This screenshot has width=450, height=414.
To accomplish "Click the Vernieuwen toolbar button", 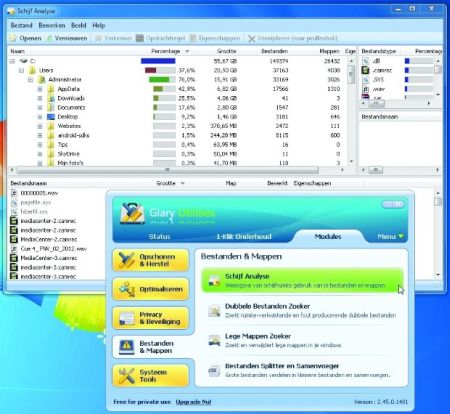I will pyautogui.click(x=67, y=38).
